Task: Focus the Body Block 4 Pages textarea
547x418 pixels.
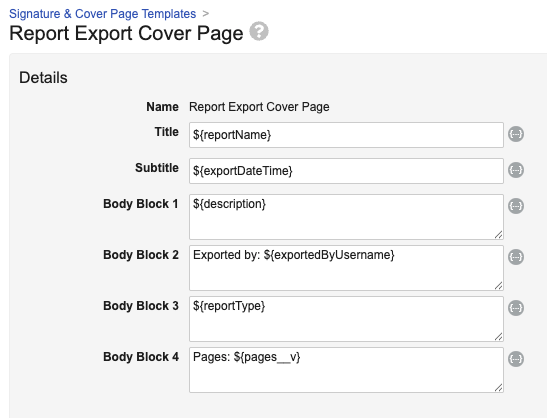Action: (x=346, y=370)
